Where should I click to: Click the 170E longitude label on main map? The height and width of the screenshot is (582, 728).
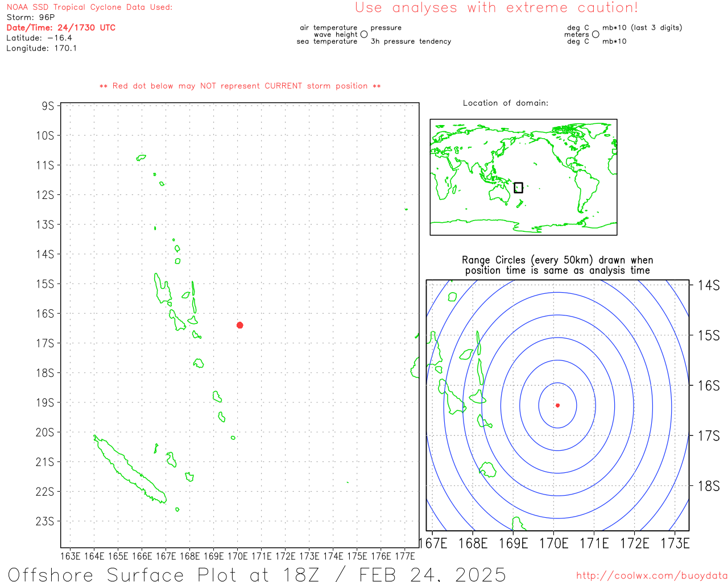237,556
